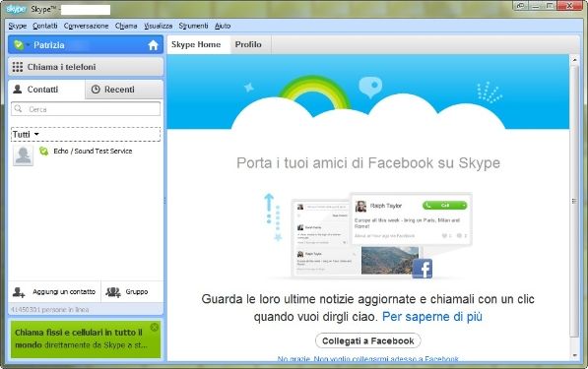Close the green promotional banner
Viewport: 588px width, 369px height.
tap(154, 327)
